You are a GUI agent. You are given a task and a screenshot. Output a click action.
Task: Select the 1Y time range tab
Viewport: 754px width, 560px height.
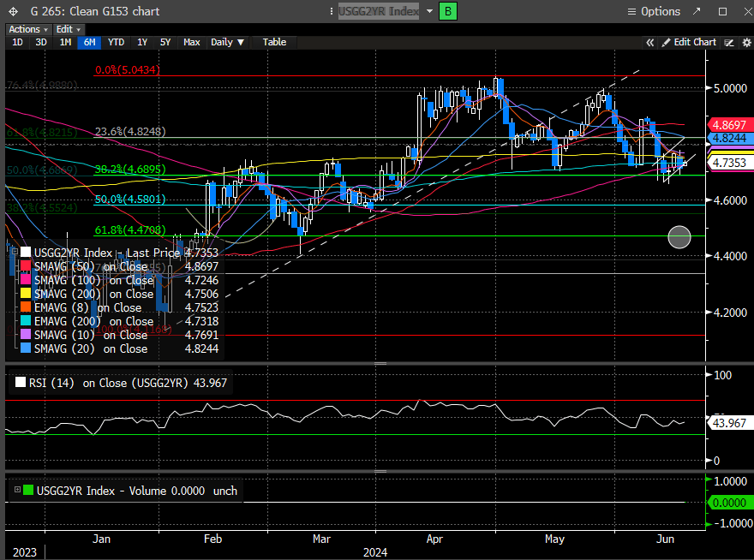pyautogui.click(x=141, y=42)
